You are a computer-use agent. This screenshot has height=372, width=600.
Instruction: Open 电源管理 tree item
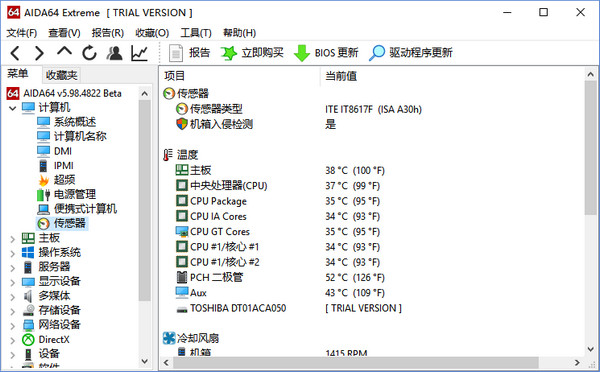click(x=75, y=194)
